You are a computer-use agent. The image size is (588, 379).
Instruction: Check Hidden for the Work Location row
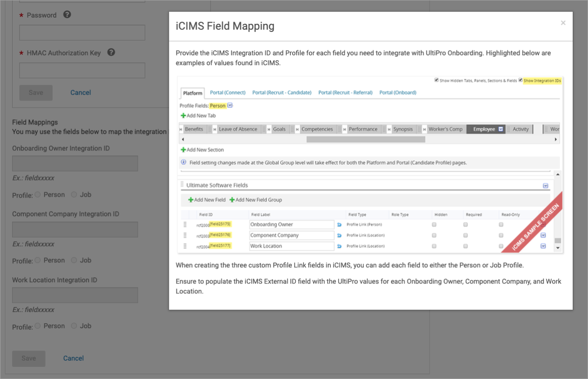pos(434,246)
